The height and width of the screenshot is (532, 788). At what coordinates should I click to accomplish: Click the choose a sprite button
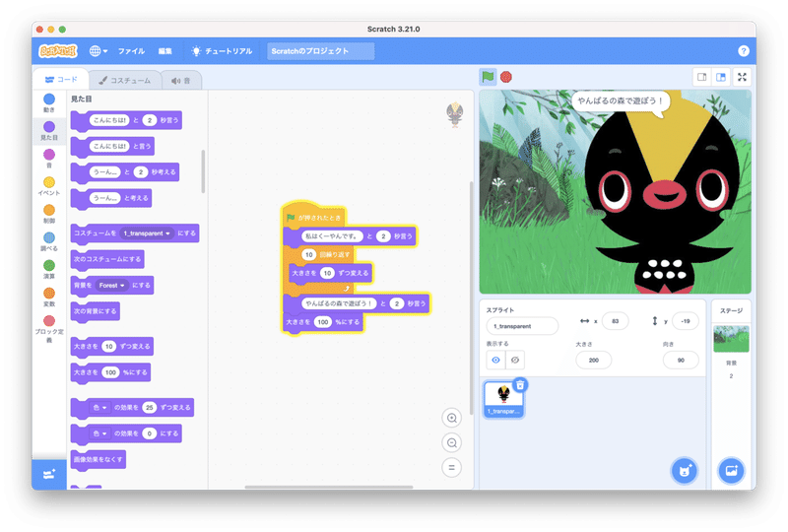[x=684, y=471]
